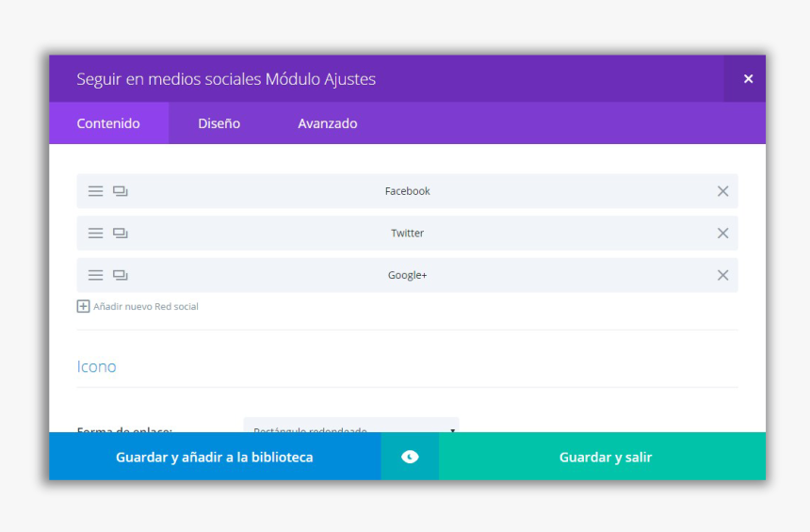This screenshot has height=532, width=810.
Task: Open the Twitter item settings
Action: click(407, 233)
